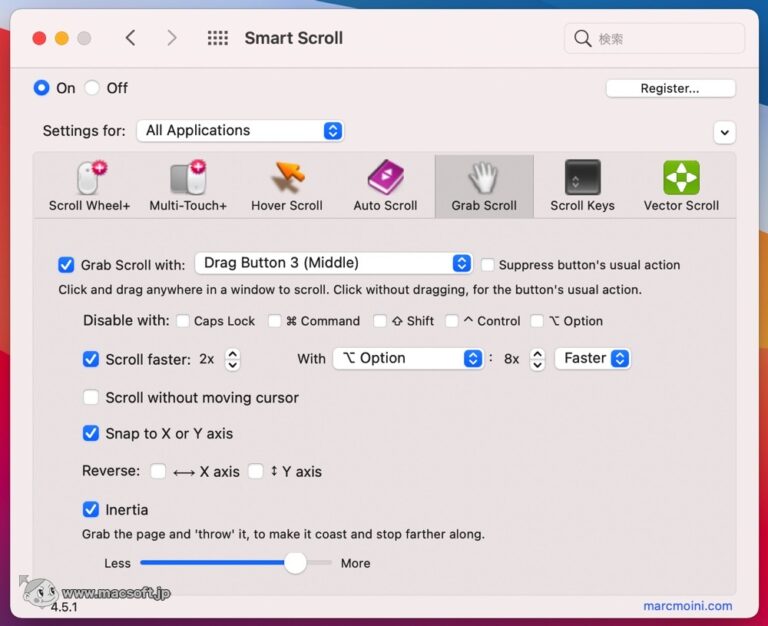
Task: Show all preferences grid icon
Action: [x=217, y=38]
